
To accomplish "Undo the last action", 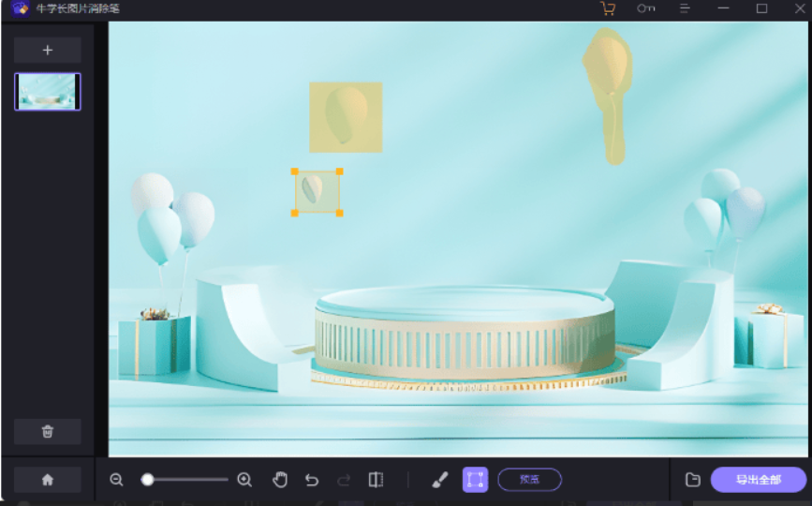I will [312, 480].
